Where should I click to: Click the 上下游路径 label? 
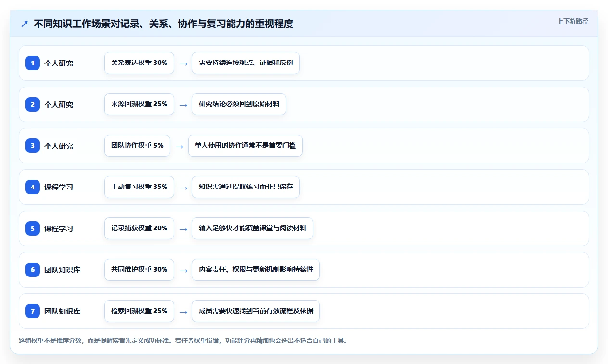click(572, 21)
